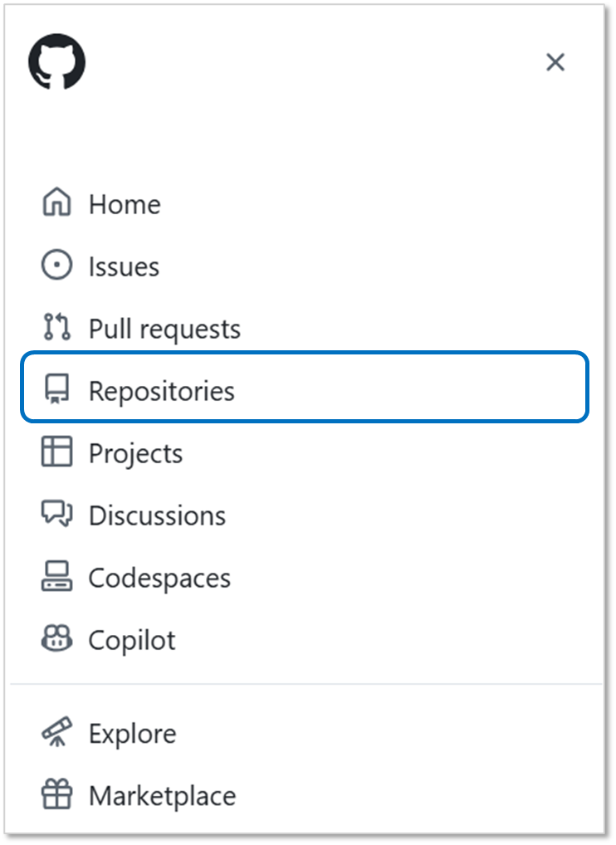Select the Issues circle-dot icon

tap(57, 266)
